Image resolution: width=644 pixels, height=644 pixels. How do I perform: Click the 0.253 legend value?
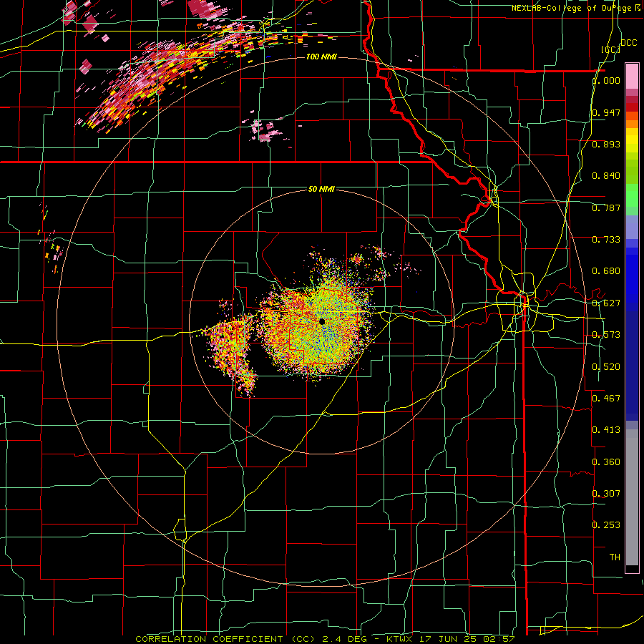[x=606, y=525]
